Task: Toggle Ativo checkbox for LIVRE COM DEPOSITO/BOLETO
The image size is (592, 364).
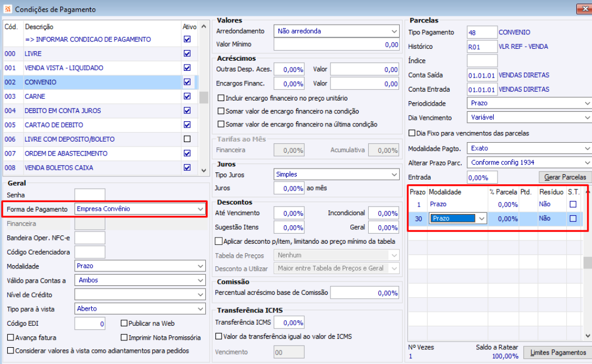Action: pos(187,139)
